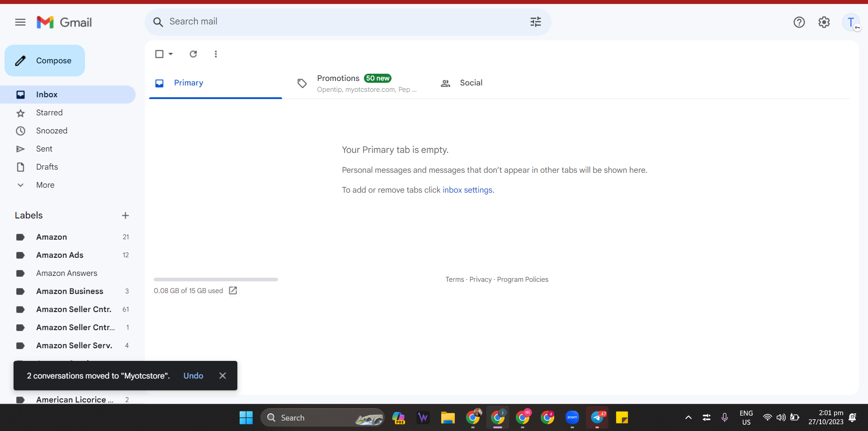Viewport: 868px width, 431px height.
Task: Open the Settings gear icon
Action: pos(824,22)
